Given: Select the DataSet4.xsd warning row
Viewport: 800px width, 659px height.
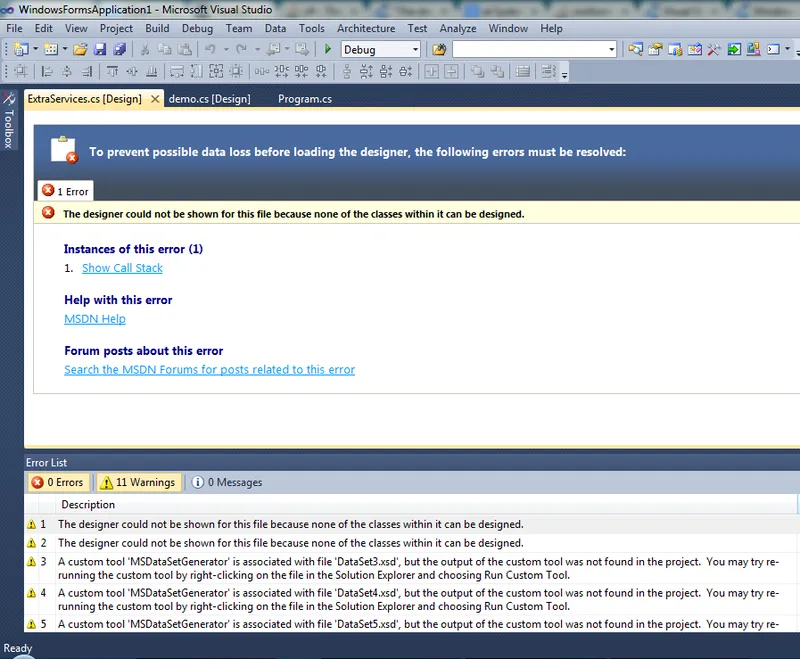Looking at the screenshot, I should click(x=411, y=599).
